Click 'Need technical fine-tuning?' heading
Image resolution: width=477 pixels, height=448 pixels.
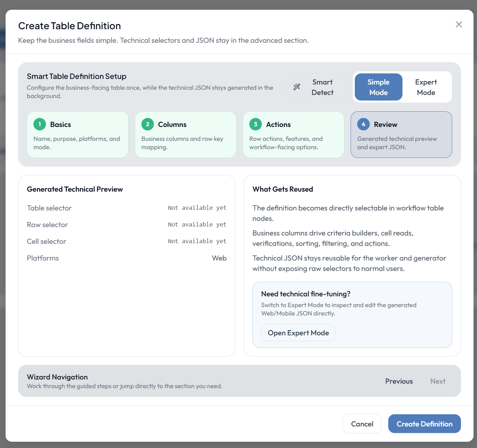click(x=306, y=294)
